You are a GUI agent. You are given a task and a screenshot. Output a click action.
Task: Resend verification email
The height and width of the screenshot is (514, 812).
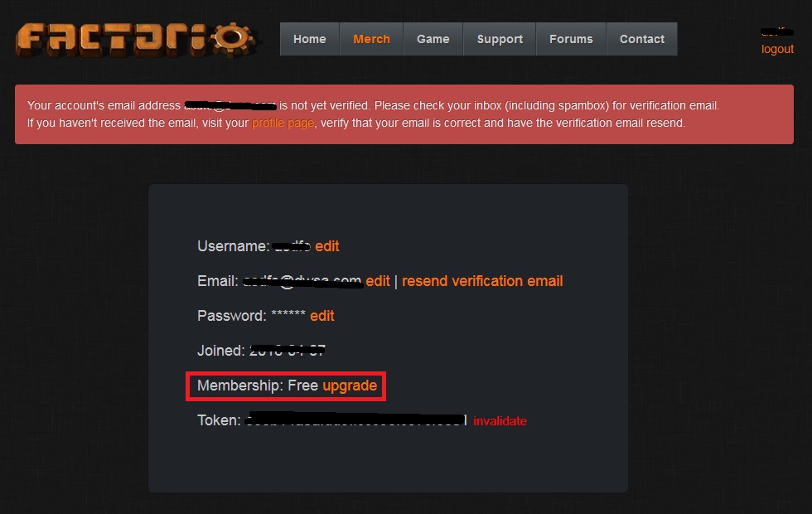(482, 281)
